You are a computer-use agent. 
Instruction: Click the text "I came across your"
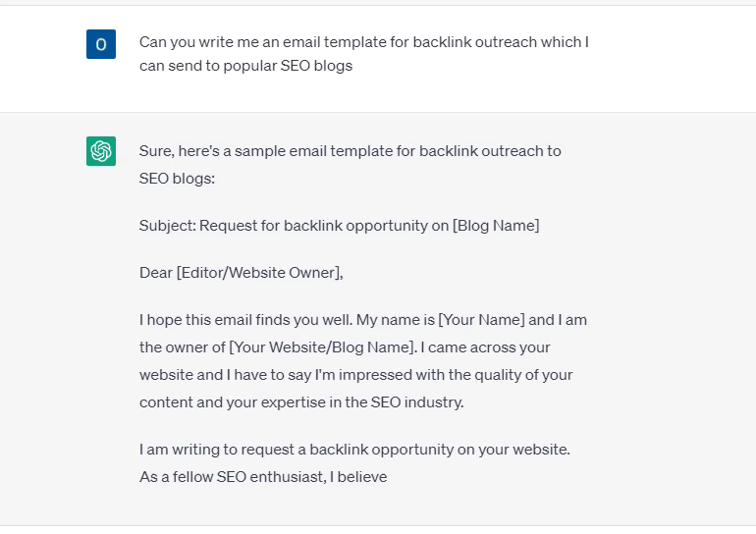click(x=485, y=347)
